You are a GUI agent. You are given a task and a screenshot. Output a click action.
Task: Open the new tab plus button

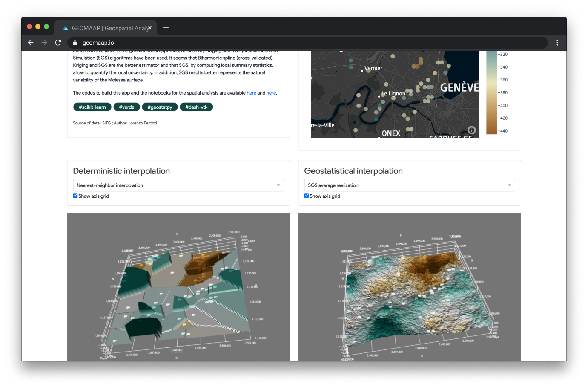point(166,28)
